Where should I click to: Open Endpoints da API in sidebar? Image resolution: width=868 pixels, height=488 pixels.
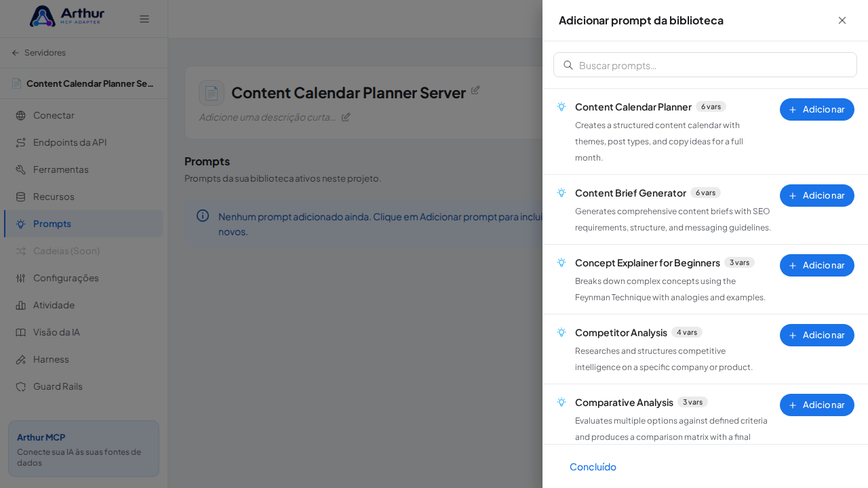coord(83,142)
